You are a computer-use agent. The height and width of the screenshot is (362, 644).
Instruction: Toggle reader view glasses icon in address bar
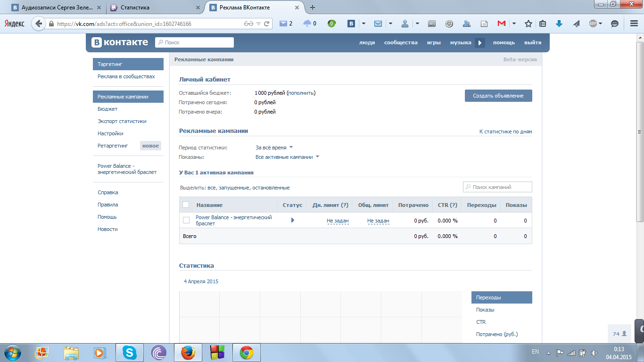click(x=248, y=24)
